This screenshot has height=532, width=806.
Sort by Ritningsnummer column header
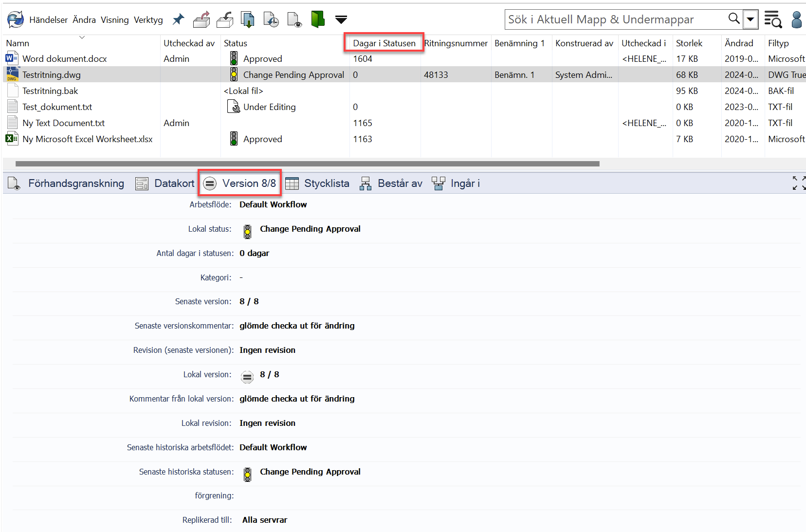(x=456, y=43)
